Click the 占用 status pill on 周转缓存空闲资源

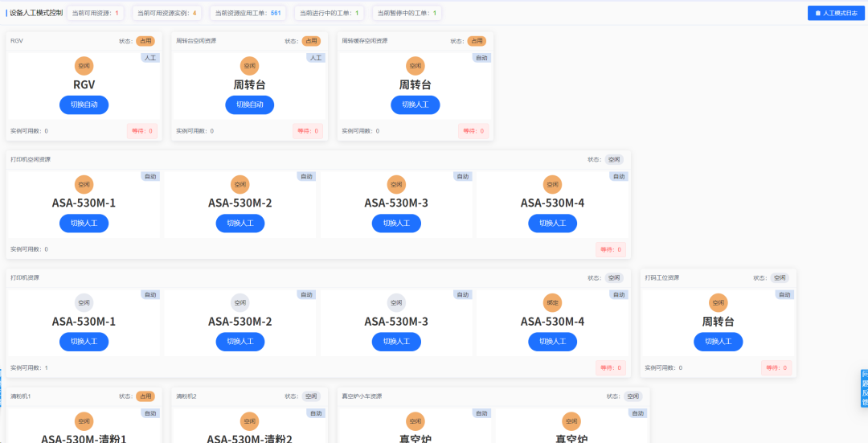coord(477,41)
